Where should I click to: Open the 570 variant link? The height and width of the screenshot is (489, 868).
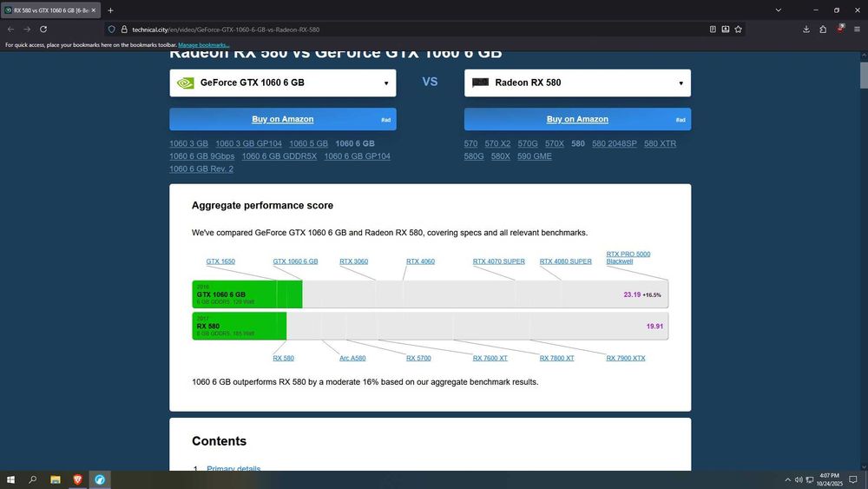(x=470, y=143)
